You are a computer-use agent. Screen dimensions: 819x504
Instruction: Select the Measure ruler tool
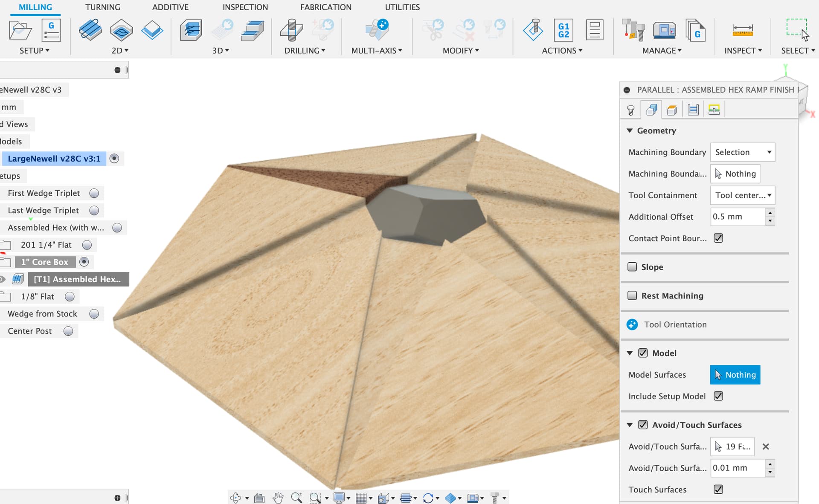coord(743,30)
